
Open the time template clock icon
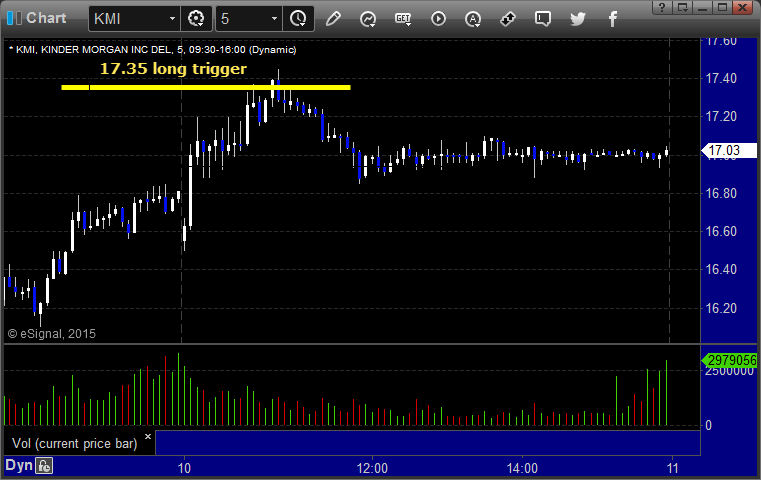tap(298, 19)
